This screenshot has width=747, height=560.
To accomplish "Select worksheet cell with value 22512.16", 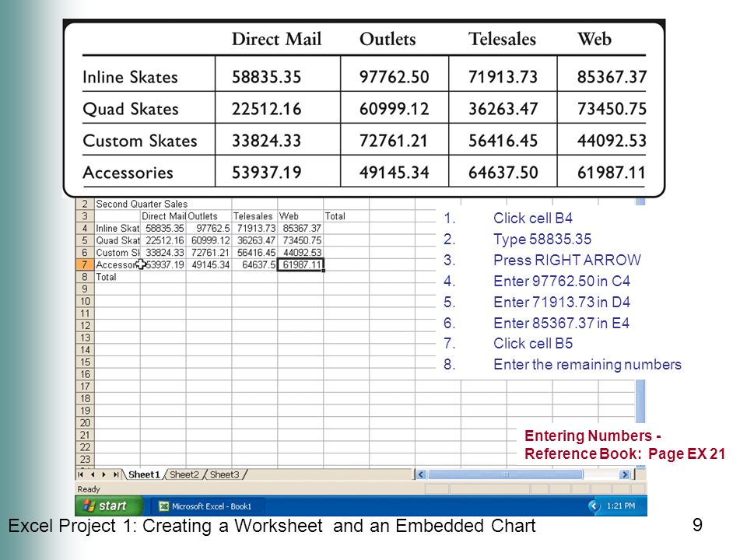I will point(163,240).
